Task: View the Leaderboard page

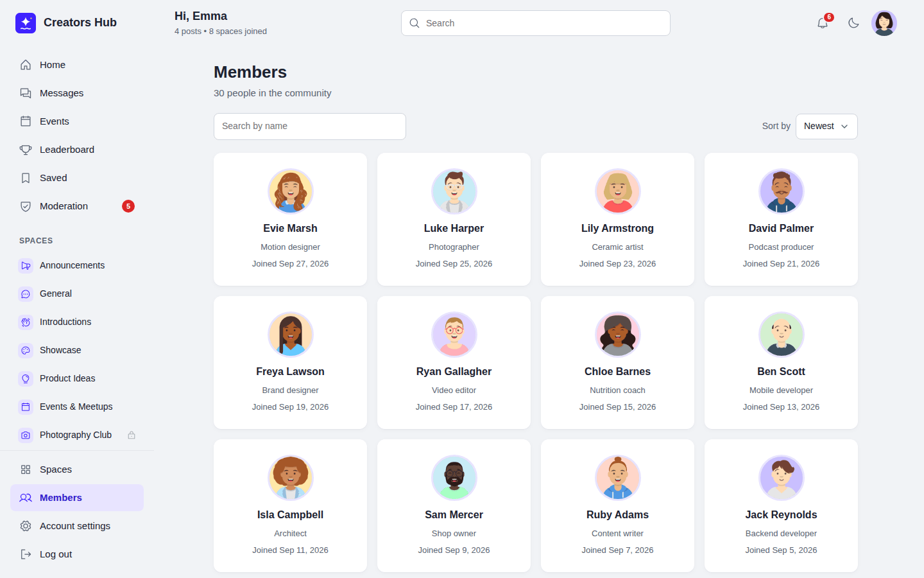Action: tap(77, 150)
